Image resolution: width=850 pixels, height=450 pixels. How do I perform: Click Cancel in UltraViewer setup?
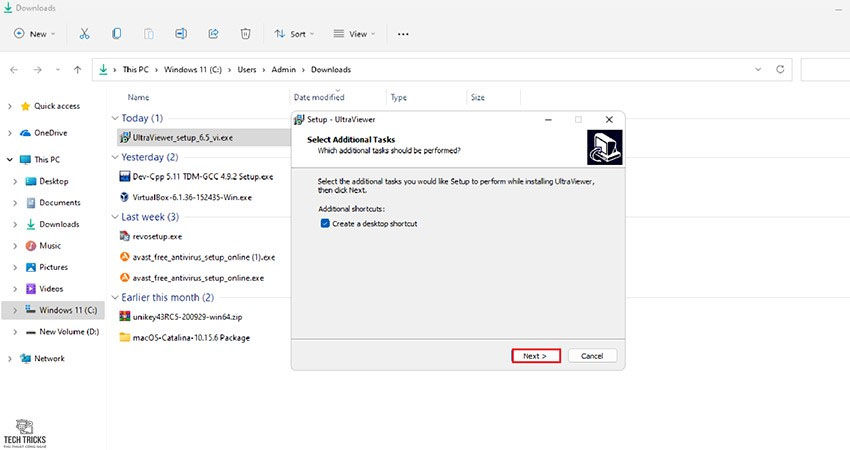[592, 356]
